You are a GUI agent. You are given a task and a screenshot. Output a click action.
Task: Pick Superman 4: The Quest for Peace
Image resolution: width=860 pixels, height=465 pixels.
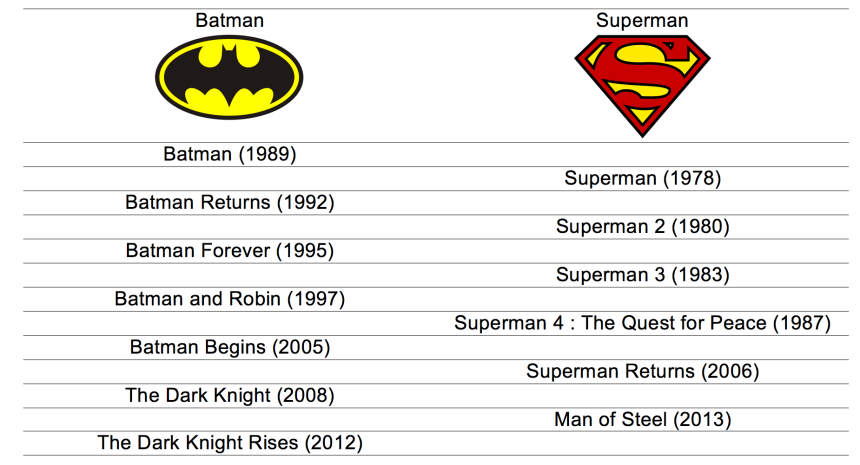[642, 323]
